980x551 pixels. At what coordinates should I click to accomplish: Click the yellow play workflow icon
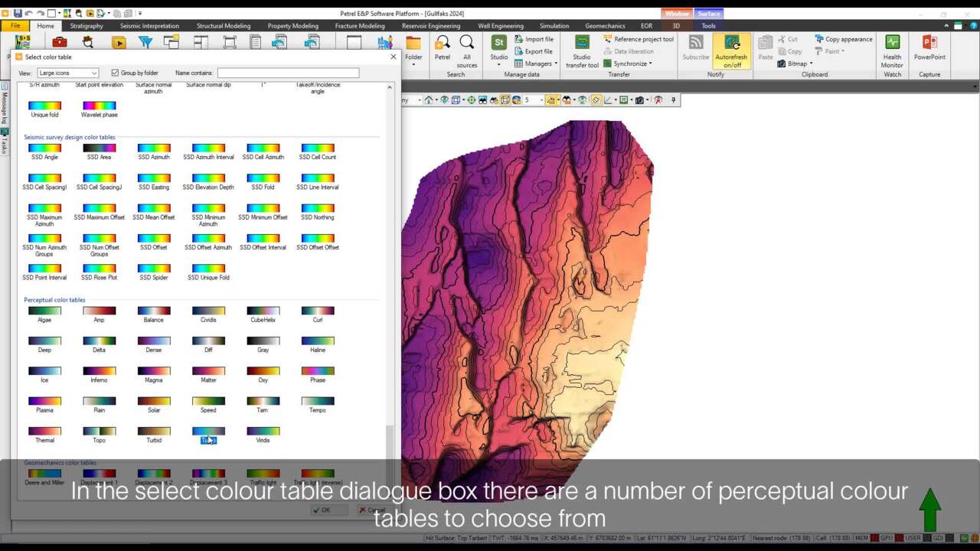point(118,42)
